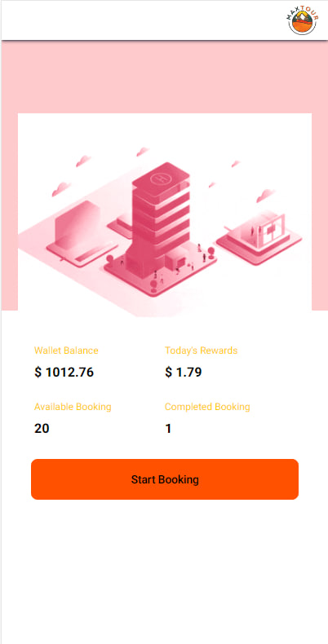The image size is (328, 644).
Task: Click the laptop graphic in the banner
Action: tap(81, 232)
